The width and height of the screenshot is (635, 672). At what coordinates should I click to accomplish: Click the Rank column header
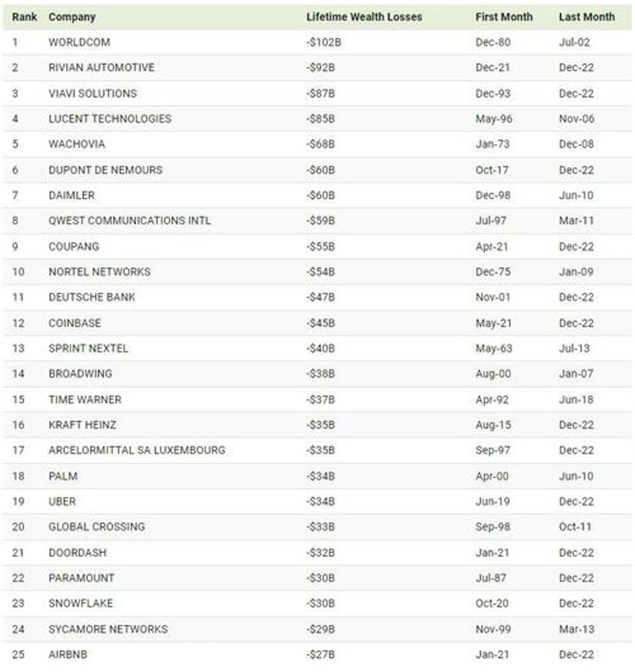pyautogui.click(x=25, y=16)
